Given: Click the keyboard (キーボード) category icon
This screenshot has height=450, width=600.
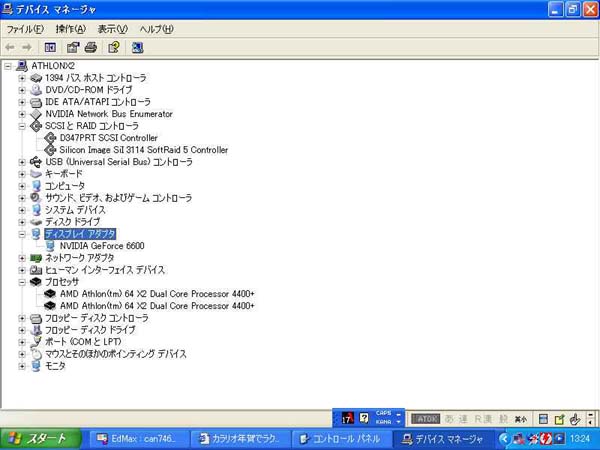Looking at the screenshot, I should 36,174.
